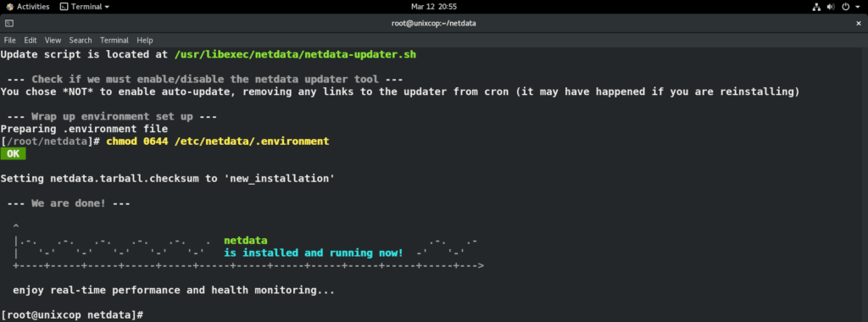The image size is (868, 322).
Task: Click the green OK status badge
Action: 13,154
